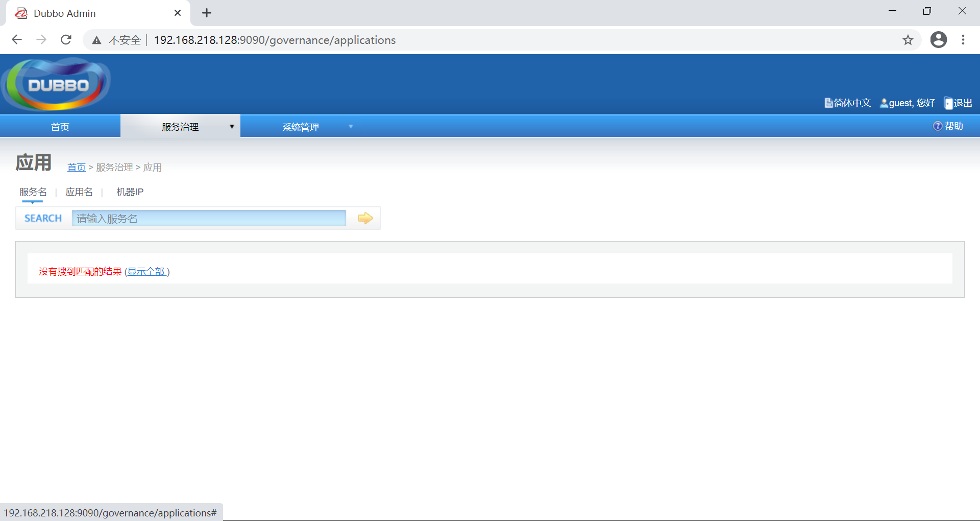980x521 pixels.
Task: Click the 退出 logout icon
Action: coord(948,103)
